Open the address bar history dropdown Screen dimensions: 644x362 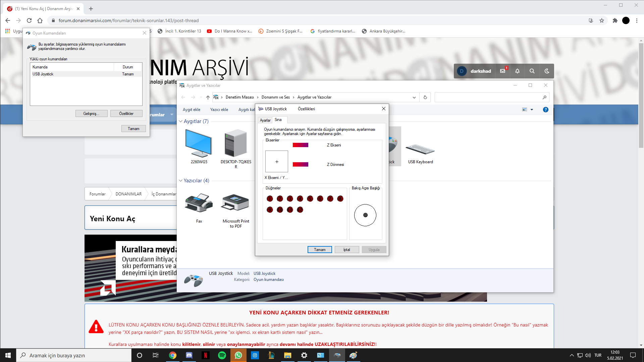414,98
